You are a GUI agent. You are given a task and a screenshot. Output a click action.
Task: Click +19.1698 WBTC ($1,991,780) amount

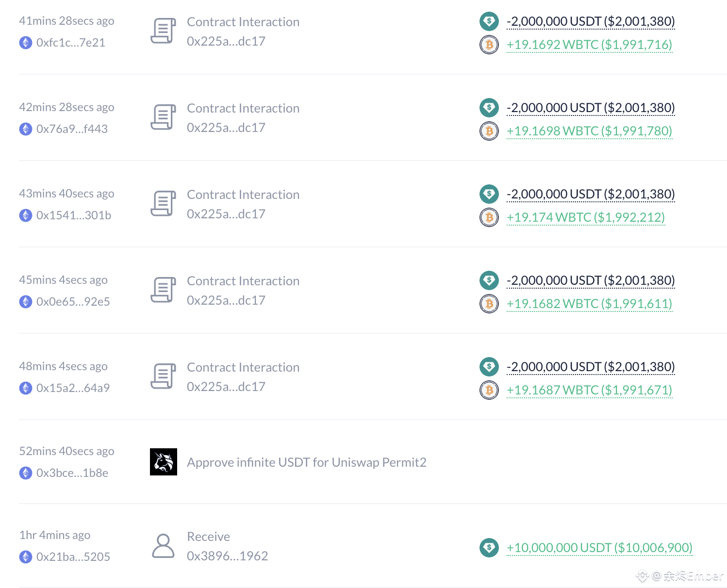pos(589,131)
